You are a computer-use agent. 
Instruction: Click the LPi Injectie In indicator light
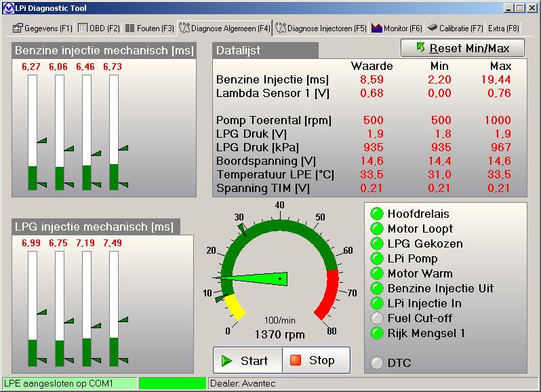click(377, 303)
